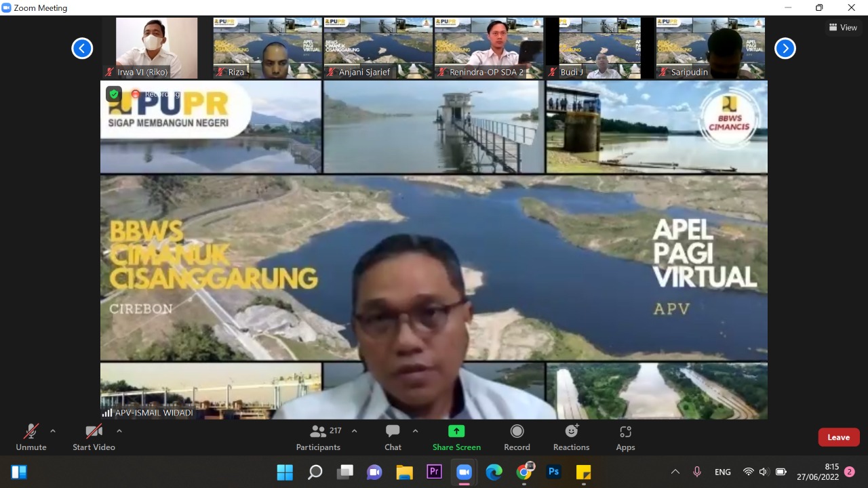Image resolution: width=868 pixels, height=488 pixels.
Task: Click Share Screen green icon
Action: pos(456,431)
